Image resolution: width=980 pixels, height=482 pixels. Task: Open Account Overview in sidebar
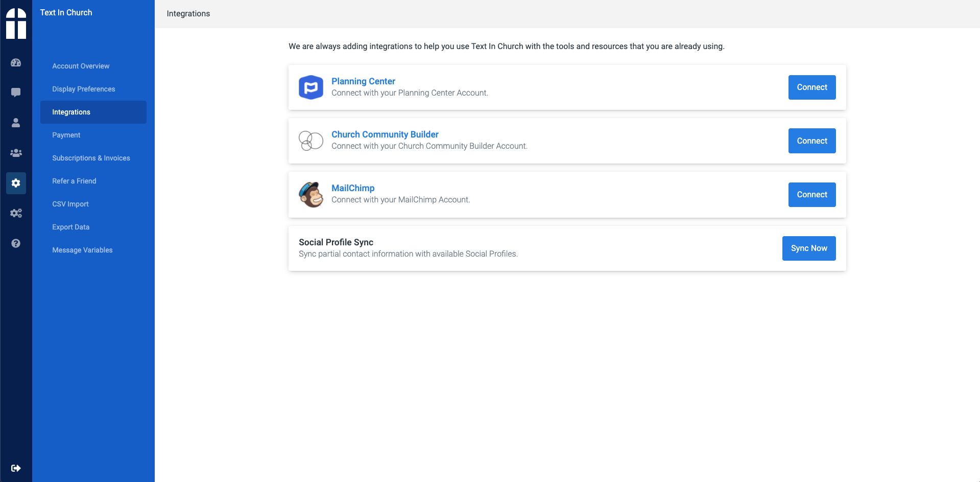click(x=81, y=66)
